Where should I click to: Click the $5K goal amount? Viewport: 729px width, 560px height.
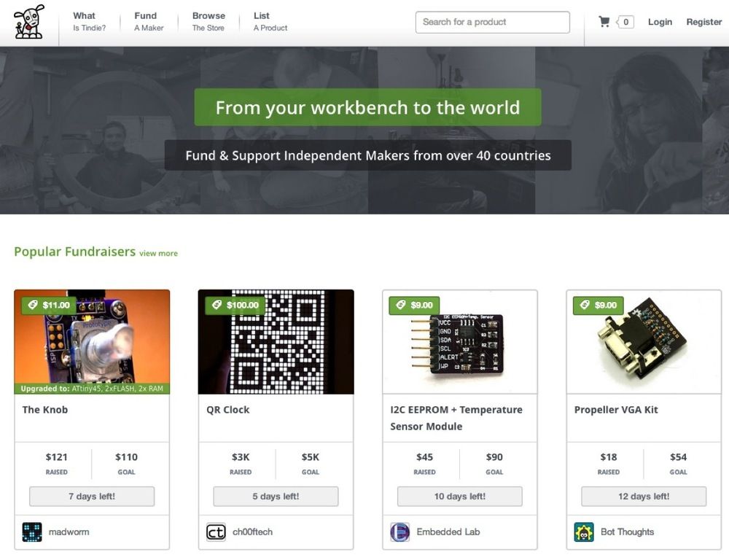click(311, 457)
